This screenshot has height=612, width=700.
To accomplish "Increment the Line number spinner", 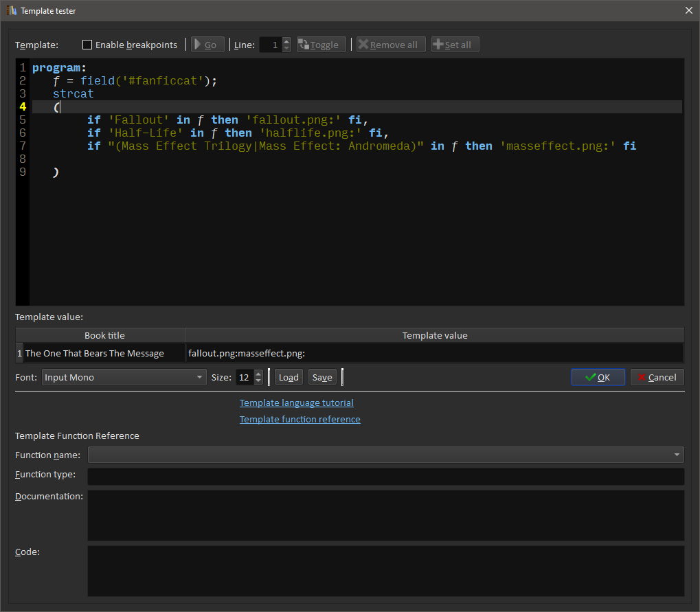I will tap(286, 41).
